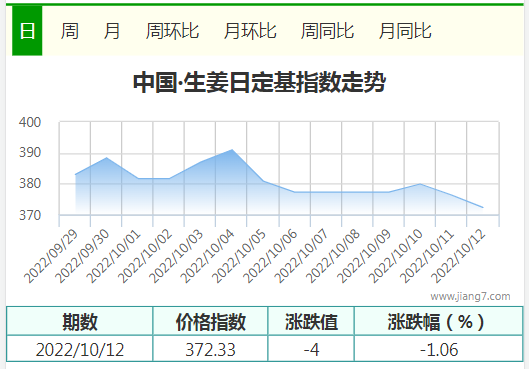Click the x-axis label 2022/10/08
This screenshot has width=529, height=369.
tap(333, 256)
